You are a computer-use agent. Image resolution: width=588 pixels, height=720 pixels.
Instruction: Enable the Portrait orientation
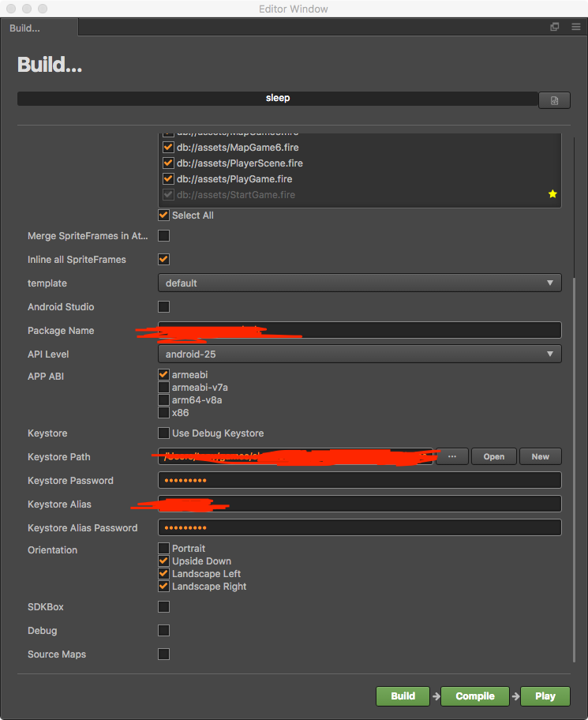[x=164, y=548]
